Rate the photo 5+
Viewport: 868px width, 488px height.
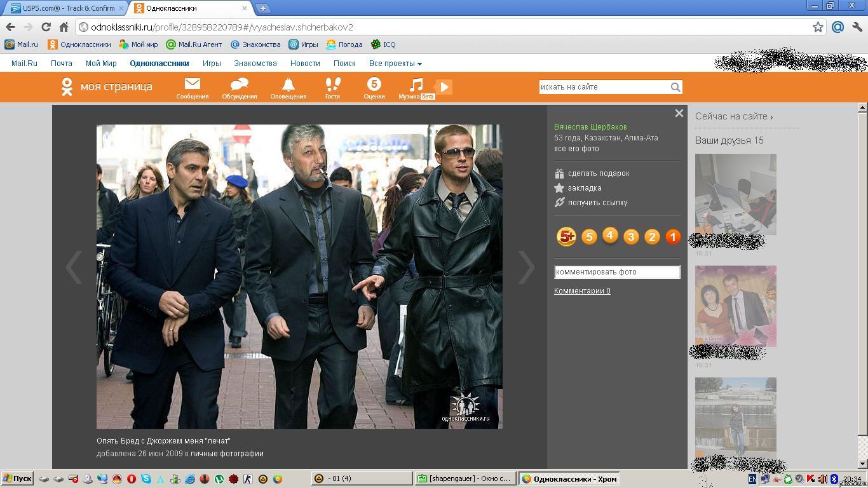[566, 236]
